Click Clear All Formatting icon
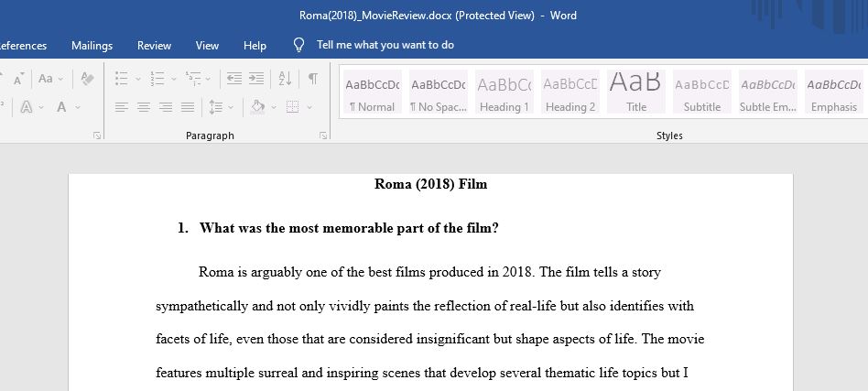 click(x=87, y=79)
